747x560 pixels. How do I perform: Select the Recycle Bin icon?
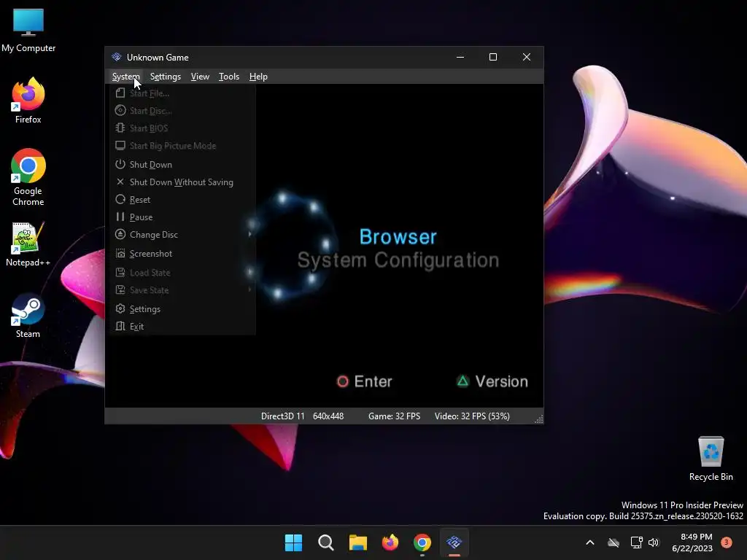click(x=711, y=458)
